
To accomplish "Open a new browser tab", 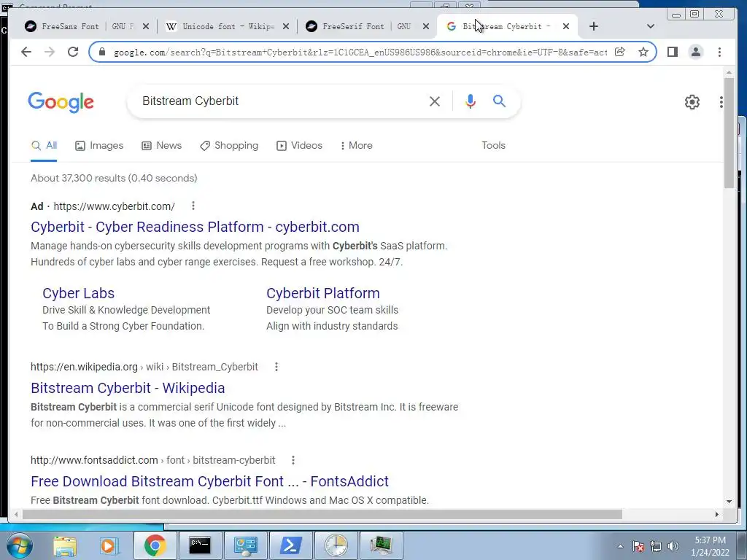I will (594, 26).
